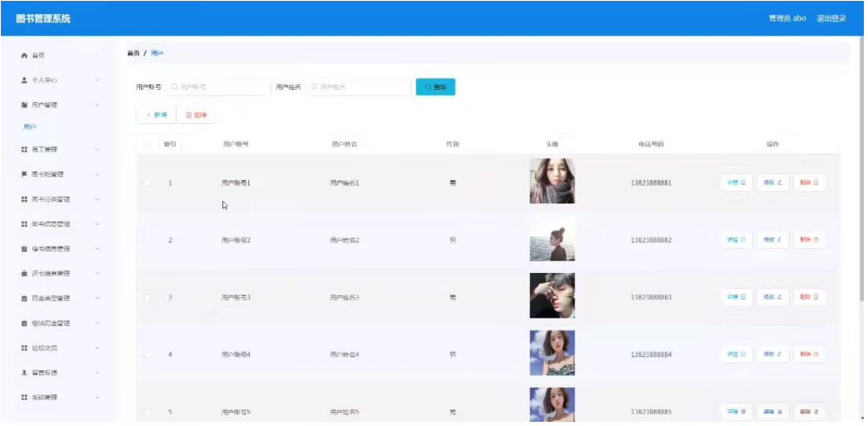This screenshot has height=426, width=868.
Task: Expand 图书馆管理 using its chevron
Action: [97, 174]
